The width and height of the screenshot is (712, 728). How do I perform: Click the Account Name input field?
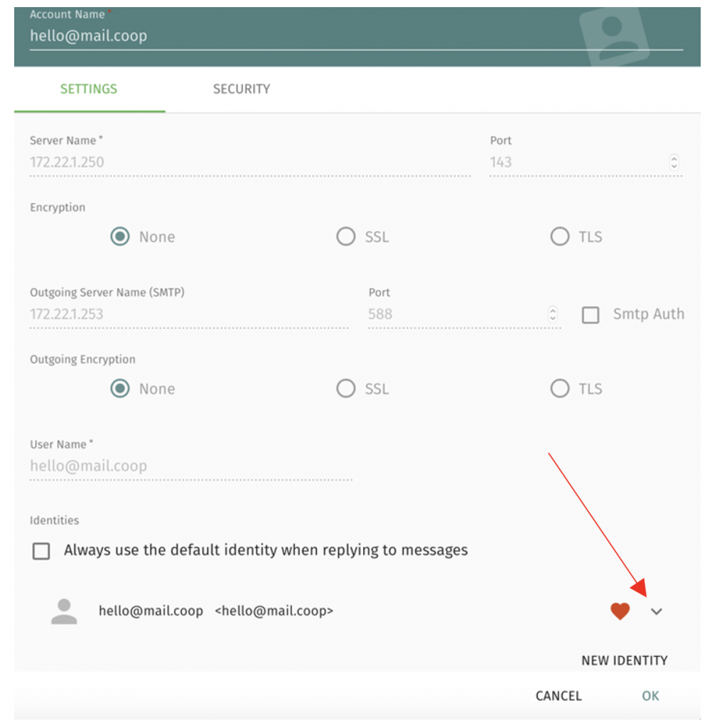[356, 36]
